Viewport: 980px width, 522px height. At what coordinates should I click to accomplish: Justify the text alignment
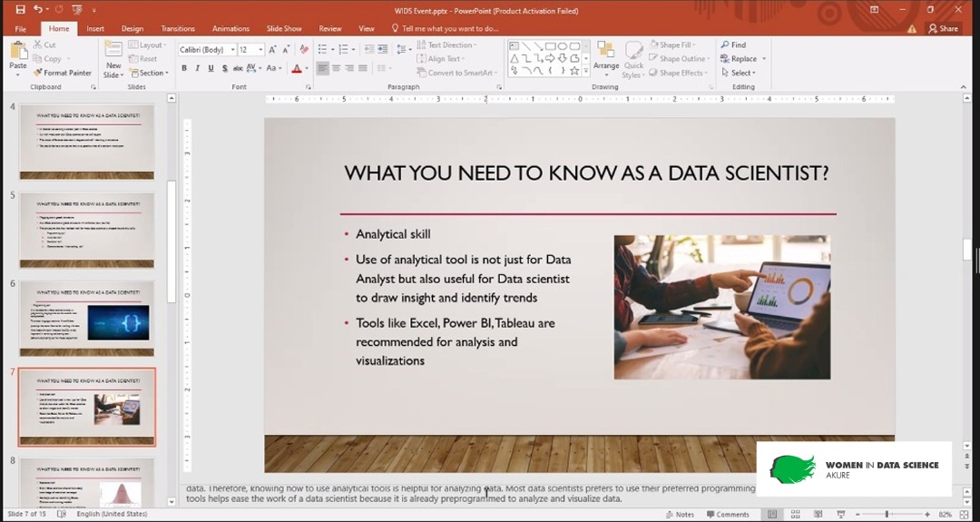pyautogui.click(x=363, y=68)
